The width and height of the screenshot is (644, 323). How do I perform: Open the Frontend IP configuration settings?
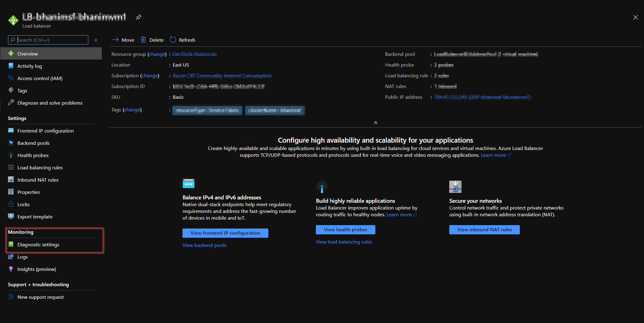click(45, 131)
